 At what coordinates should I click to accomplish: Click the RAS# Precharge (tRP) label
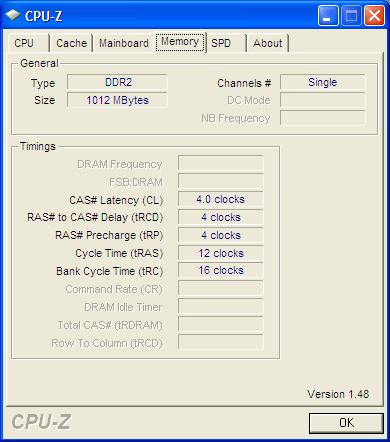109,235
